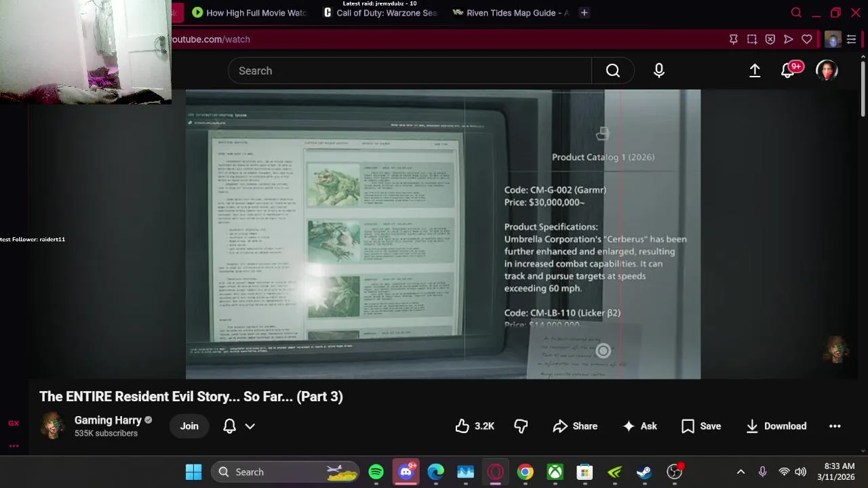
Task: Open volume speaker icon in tray
Action: tap(800, 472)
